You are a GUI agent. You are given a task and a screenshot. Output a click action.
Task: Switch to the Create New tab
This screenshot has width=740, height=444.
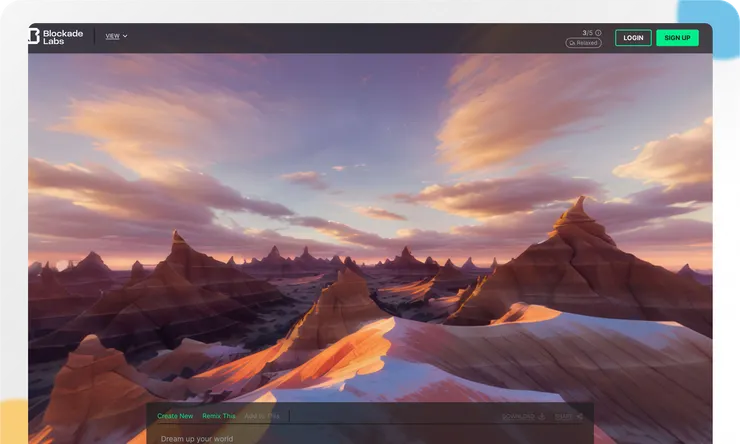coord(175,416)
